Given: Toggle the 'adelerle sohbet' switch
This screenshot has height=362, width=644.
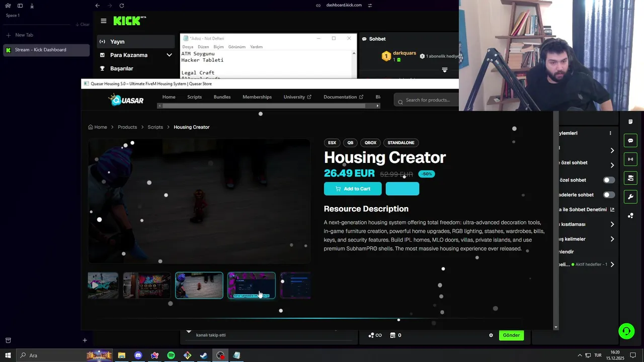Looking at the screenshot, I should point(609,195).
